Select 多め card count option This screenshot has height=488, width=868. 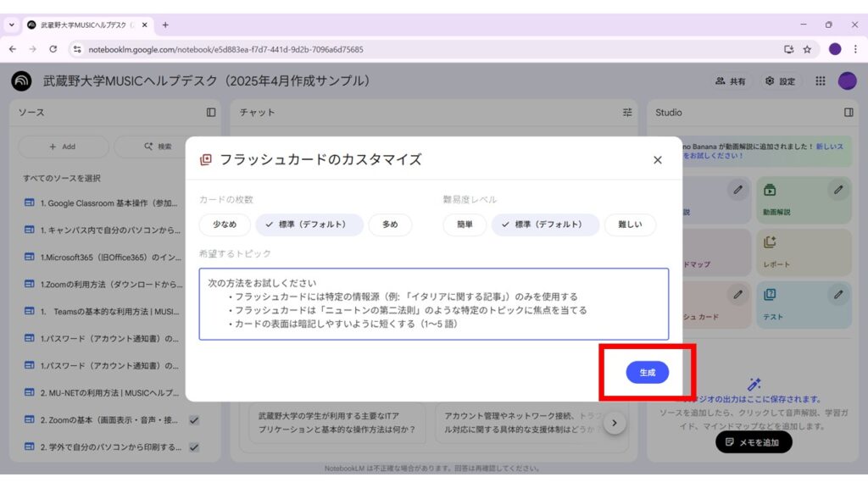[390, 225]
